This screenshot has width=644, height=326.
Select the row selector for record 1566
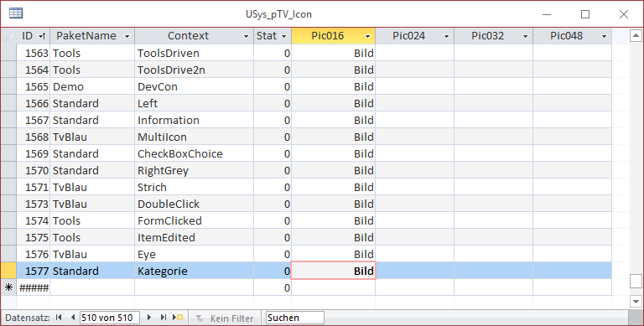[x=8, y=103]
